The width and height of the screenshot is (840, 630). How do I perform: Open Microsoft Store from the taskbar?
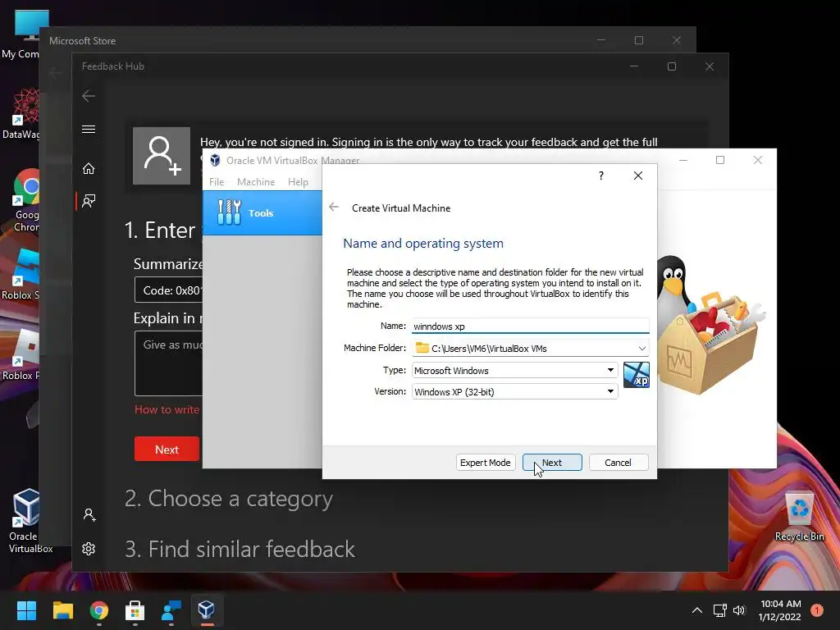[x=135, y=609]
